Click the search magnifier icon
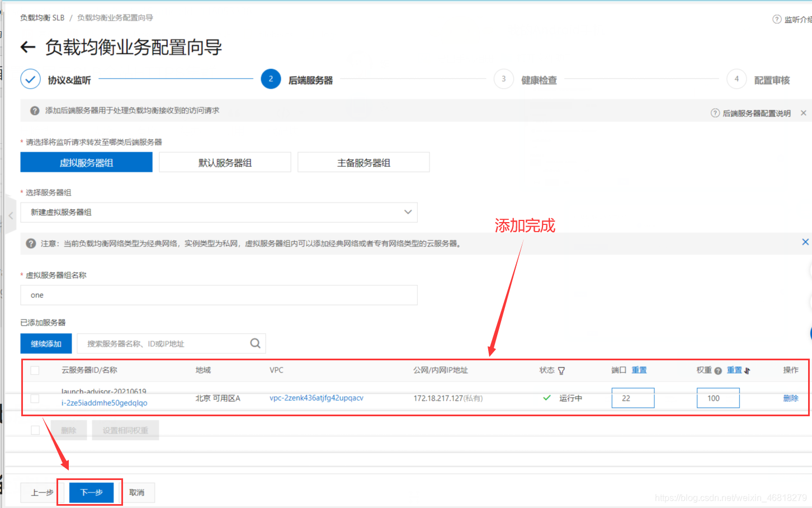Screen dimensions: 812x508 (x=256, y=344)
